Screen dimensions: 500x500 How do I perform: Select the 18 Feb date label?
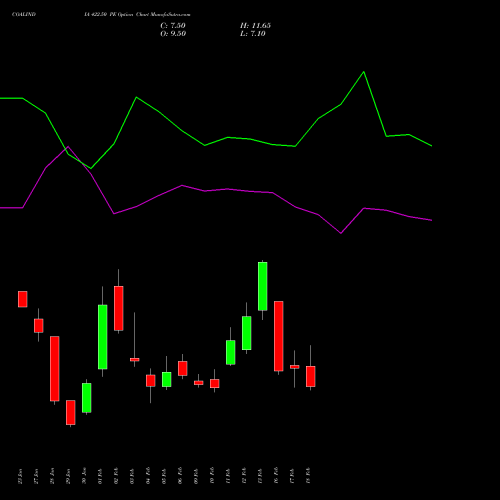point(308,476)
